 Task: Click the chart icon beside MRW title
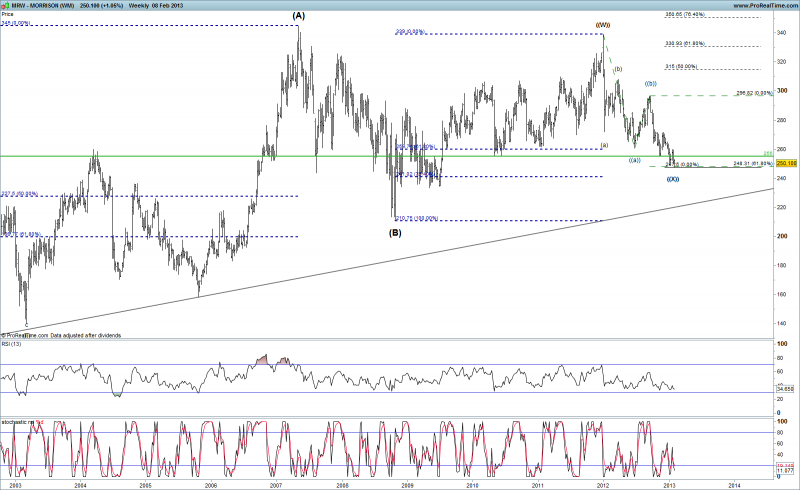coord(5,5)
